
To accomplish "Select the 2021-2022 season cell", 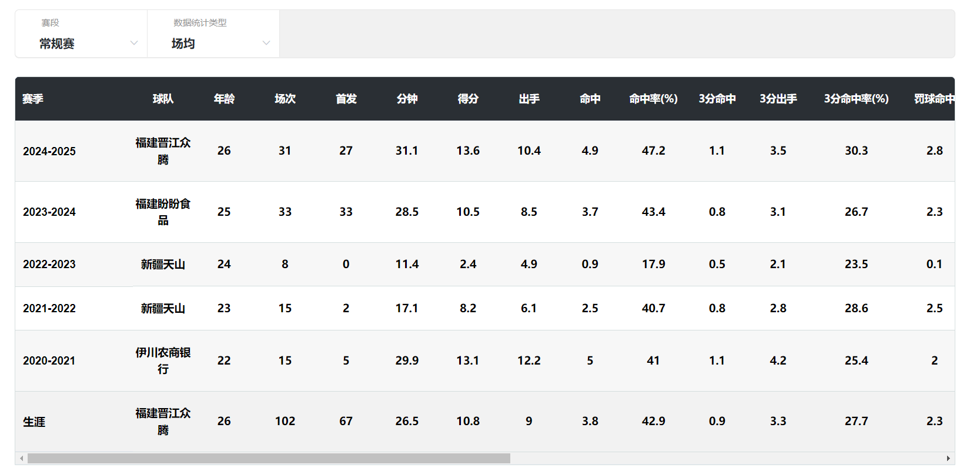I will 49,308.
